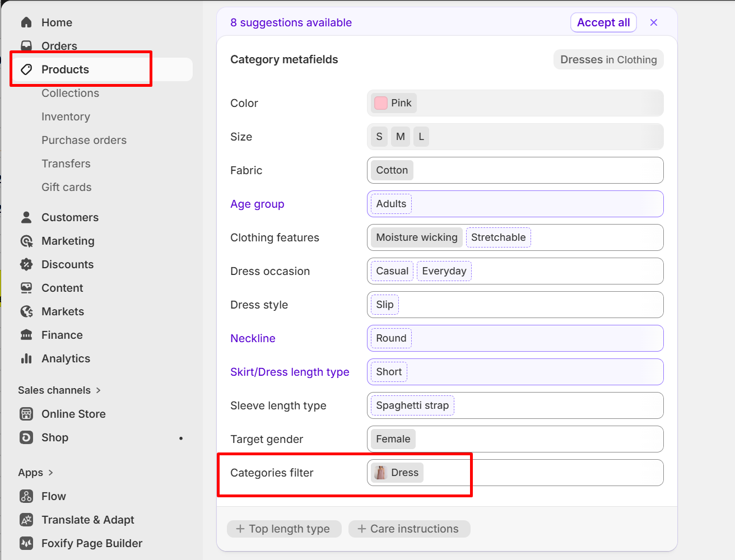
Task: Click the Foxify Page Builder icon
Action: pyautogui.click(x=26, y=543)
